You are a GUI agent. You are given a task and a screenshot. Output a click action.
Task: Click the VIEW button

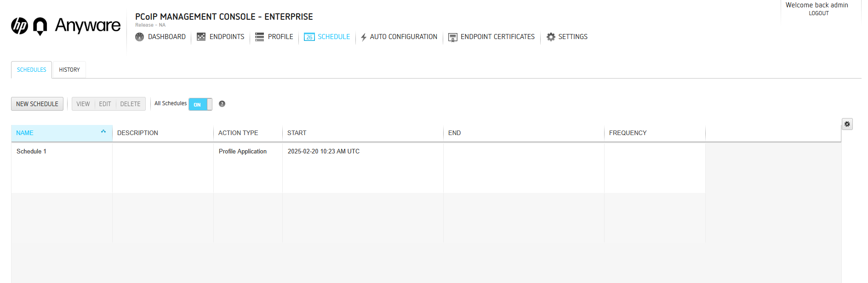83,104
